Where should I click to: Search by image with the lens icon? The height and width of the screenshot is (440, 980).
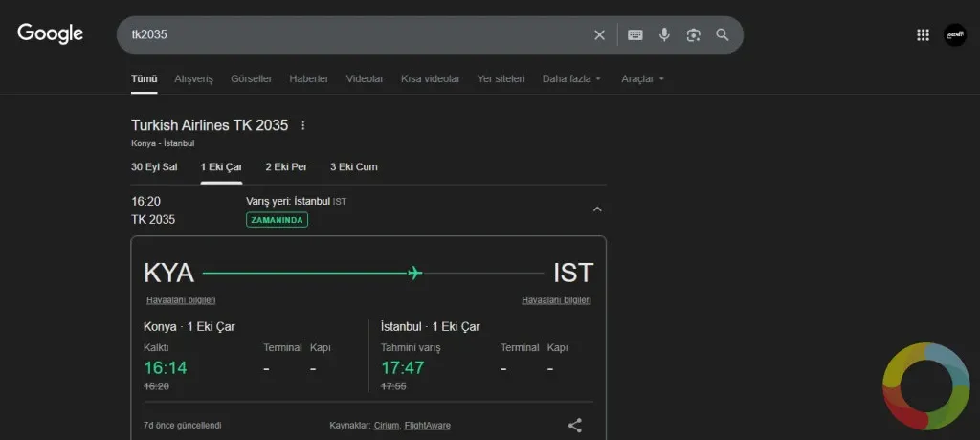click(x=693, y=35)
